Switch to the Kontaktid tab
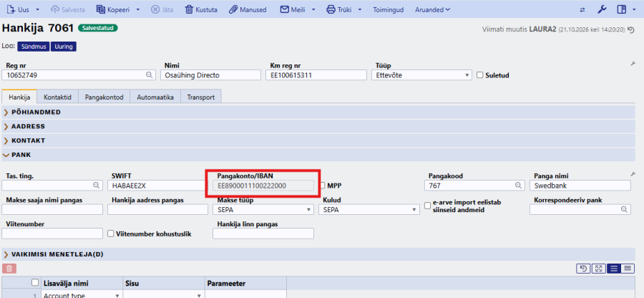Image resolution: width=644 pixels, height=298 pixels. (x=57, y=97)
